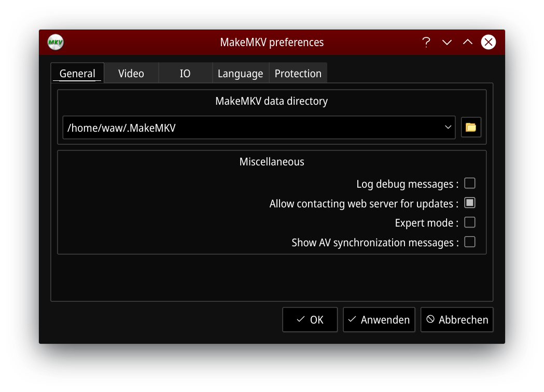Close the preferences dialog window

pyautogui.click(x=489, y=43)
